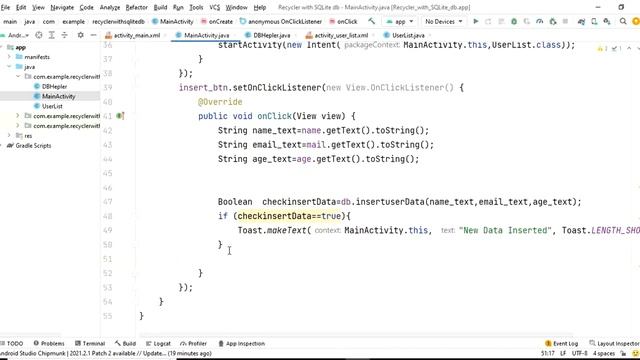This screenshot has width=640, height=360.
Task: Go to previous highlighted error arrow
Action: pos(629,49)
